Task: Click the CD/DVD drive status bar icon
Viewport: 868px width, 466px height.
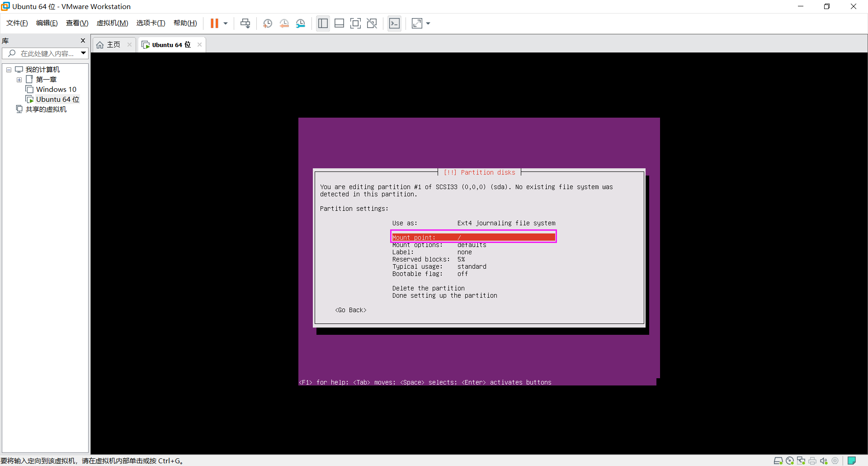Action: point(790,461)
